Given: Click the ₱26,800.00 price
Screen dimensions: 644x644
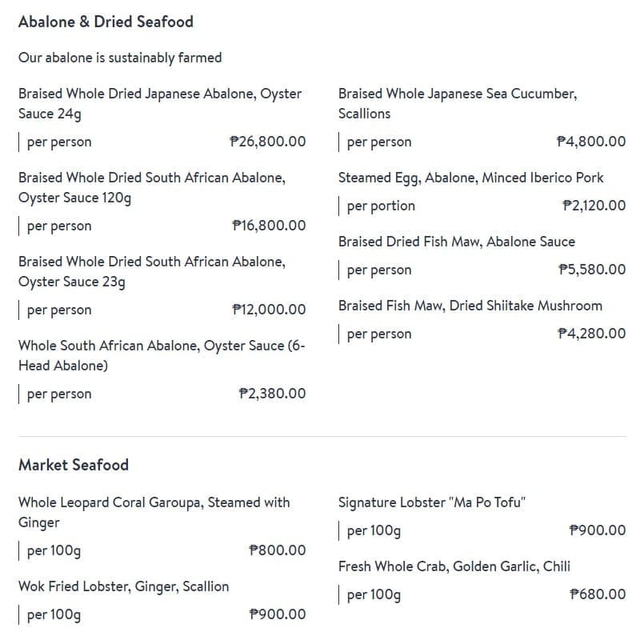Looking at the screenshot, I should coord(267,142).
